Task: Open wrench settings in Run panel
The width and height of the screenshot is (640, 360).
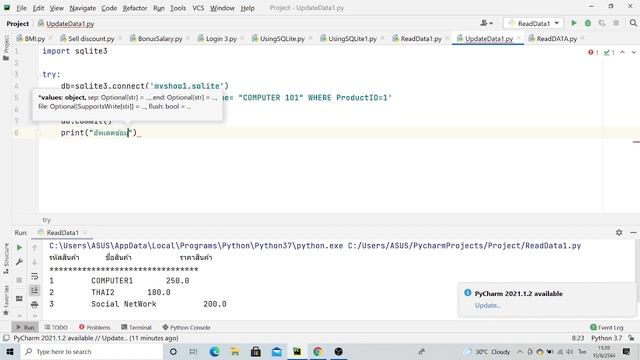Action: click(19, 262)
